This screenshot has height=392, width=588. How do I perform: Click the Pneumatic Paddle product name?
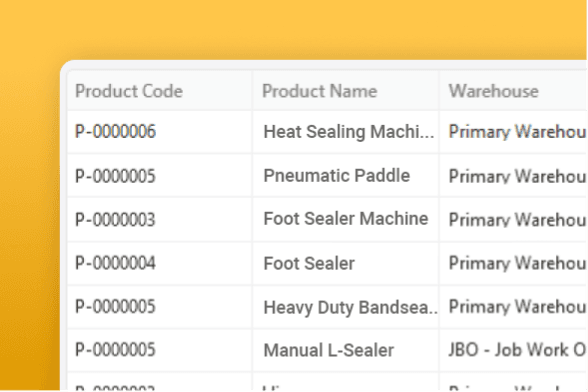tap(337, 176)
